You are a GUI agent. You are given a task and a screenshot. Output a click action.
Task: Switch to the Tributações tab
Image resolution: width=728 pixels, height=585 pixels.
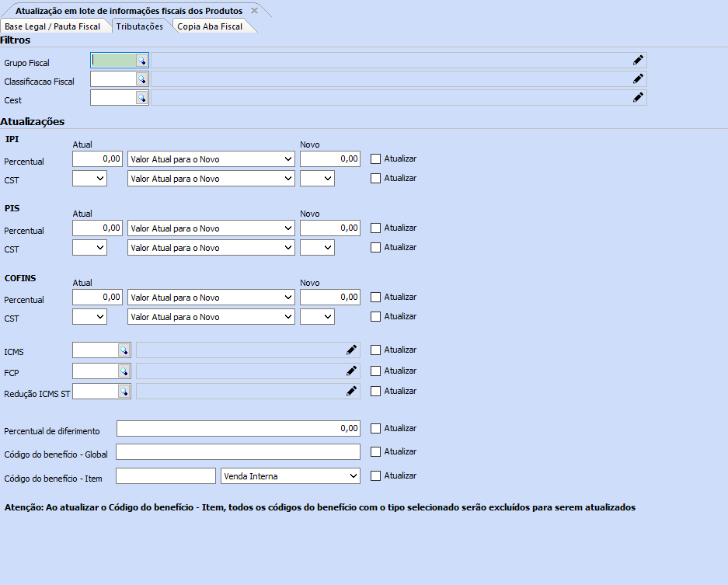(x=140, y=26)
